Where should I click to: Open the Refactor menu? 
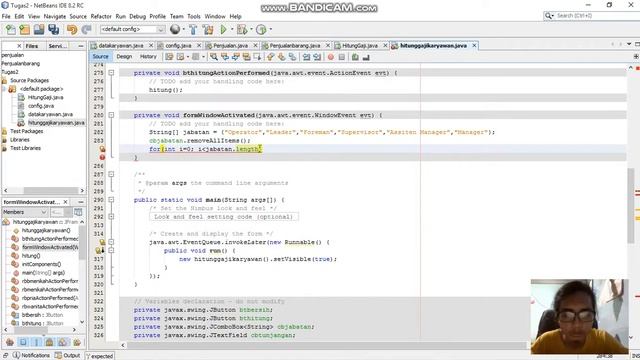101,16
